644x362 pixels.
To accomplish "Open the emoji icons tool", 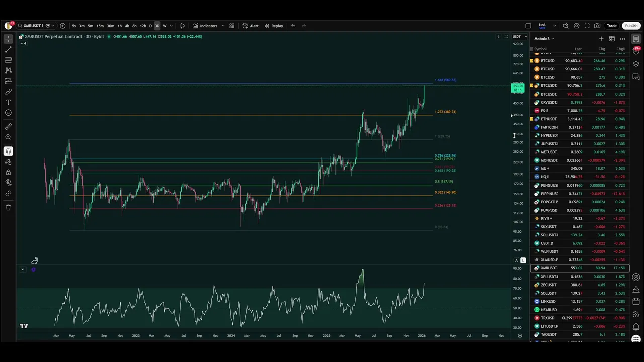I will point(8,113).
